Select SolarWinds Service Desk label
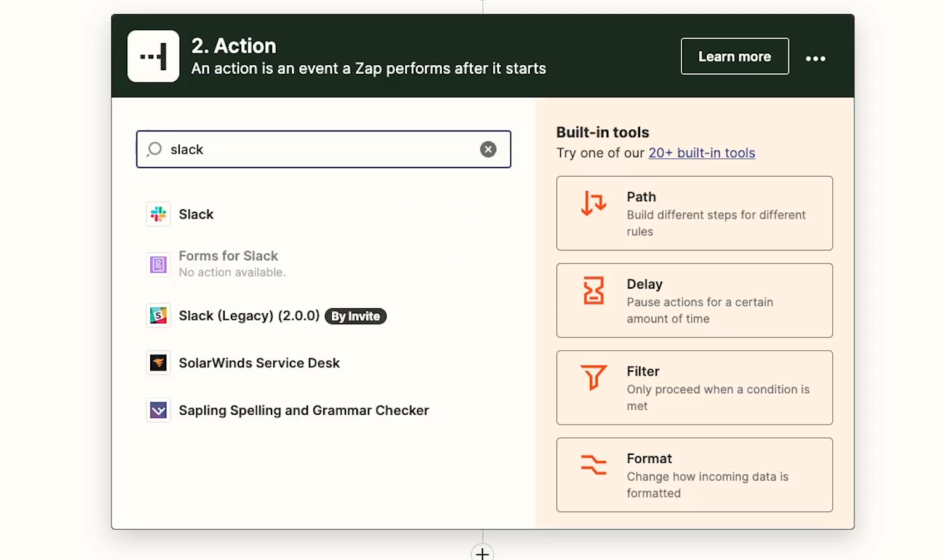The height and width of the screenshot is (560, 943). click(259, 363)
